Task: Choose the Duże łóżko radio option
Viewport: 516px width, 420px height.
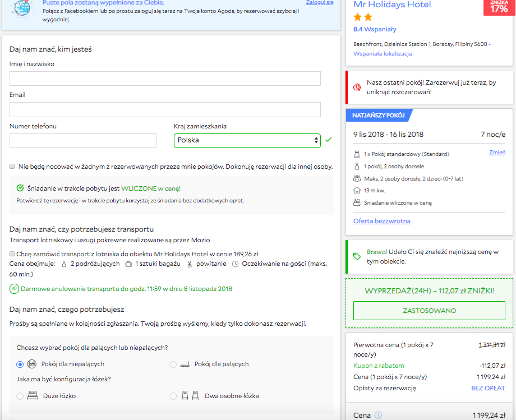Action: [x=20, y=396]
